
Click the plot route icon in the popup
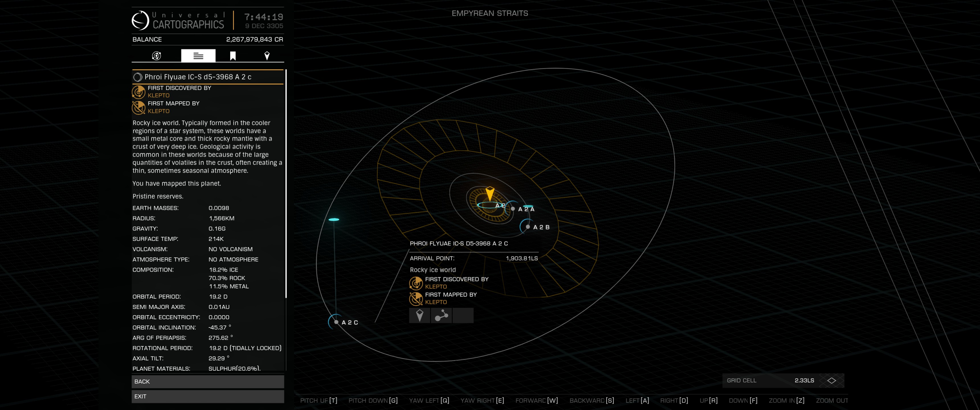[441, 315]
